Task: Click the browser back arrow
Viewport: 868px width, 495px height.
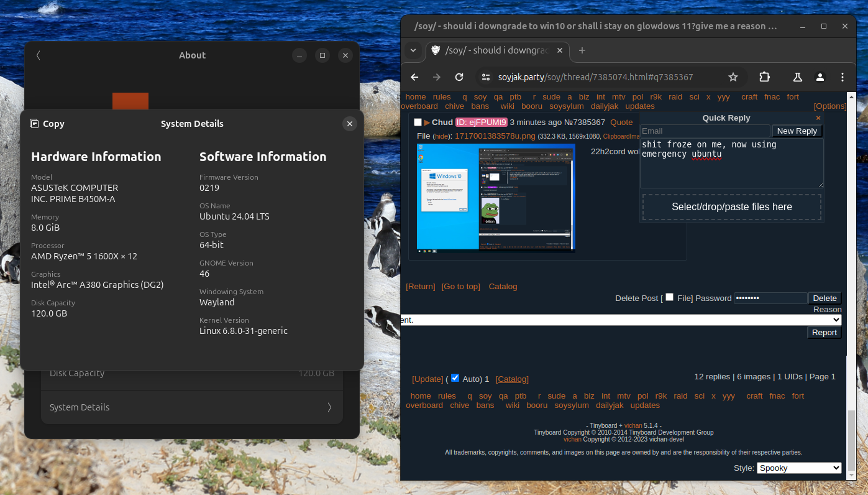Action: click(x=414, y=77)
